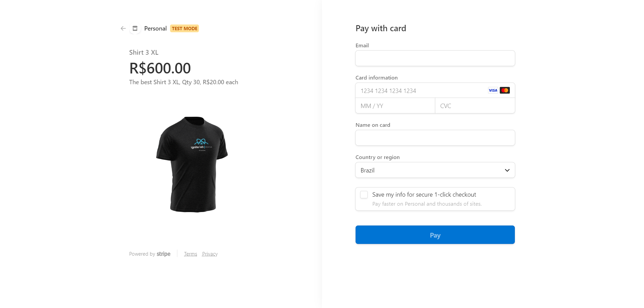Click the Personal storefront icon

[x=135, y=29]
